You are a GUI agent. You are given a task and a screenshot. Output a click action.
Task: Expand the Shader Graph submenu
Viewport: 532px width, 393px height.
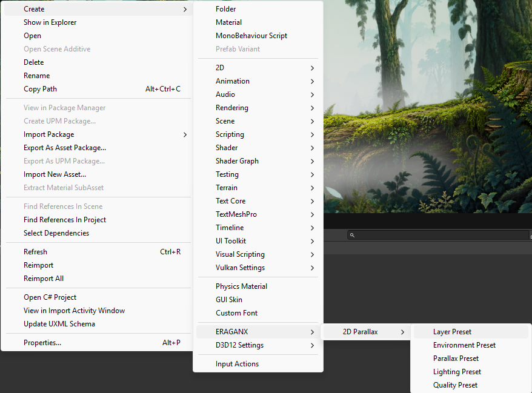[258, 161]
